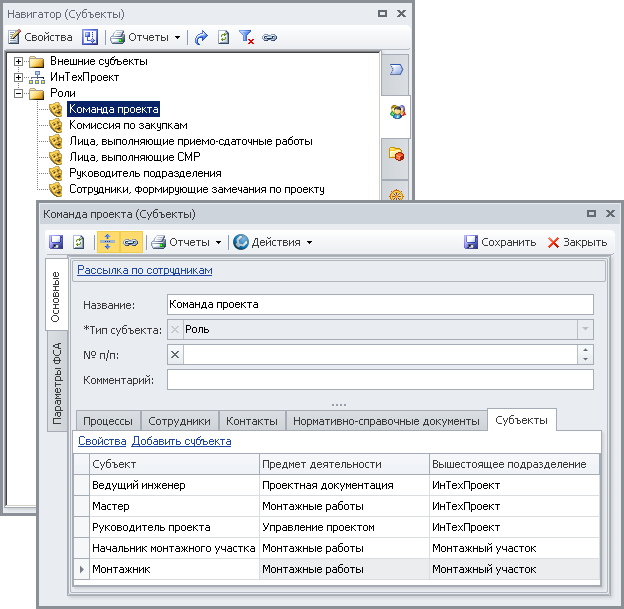Click the № п/п input field
This screenshot has height=609, width=624.
(x=380, y=355)
